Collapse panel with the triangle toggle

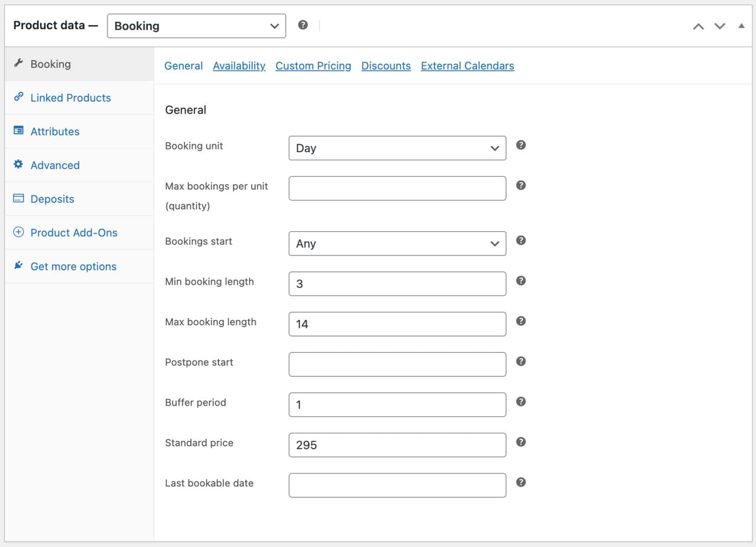click(x=741, y=26)
